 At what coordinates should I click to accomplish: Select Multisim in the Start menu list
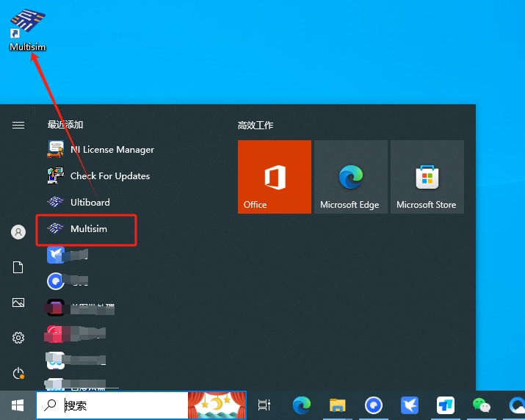[x=88, y=229]
